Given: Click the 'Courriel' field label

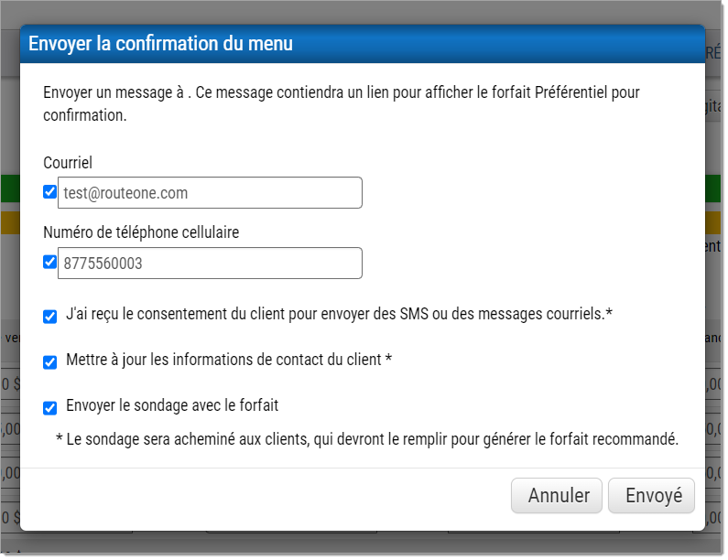Looking at the screenshot, I should 68,163.
